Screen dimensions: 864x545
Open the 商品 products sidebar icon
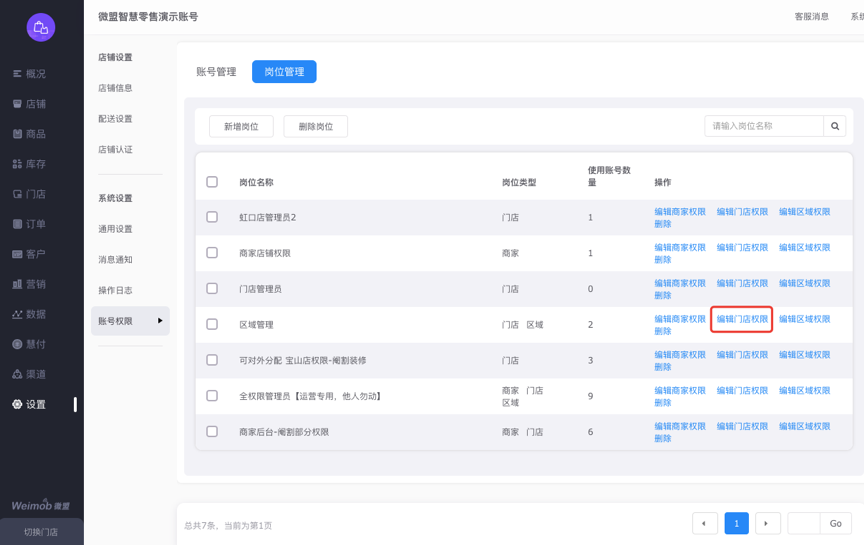(17, 134)
